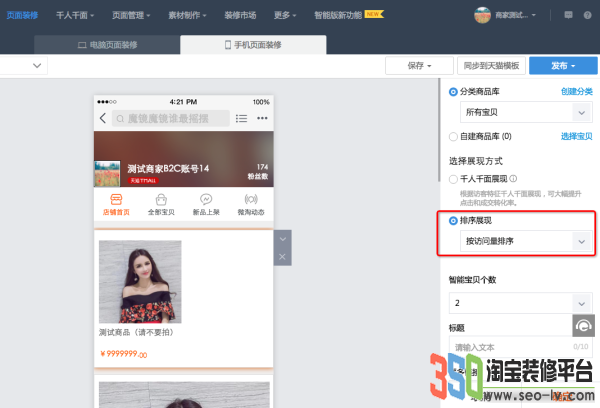Click the info icon beside 千人千面展现
Image resolution: width=600 pixels, height=408 pixels.
coord(514,179)
